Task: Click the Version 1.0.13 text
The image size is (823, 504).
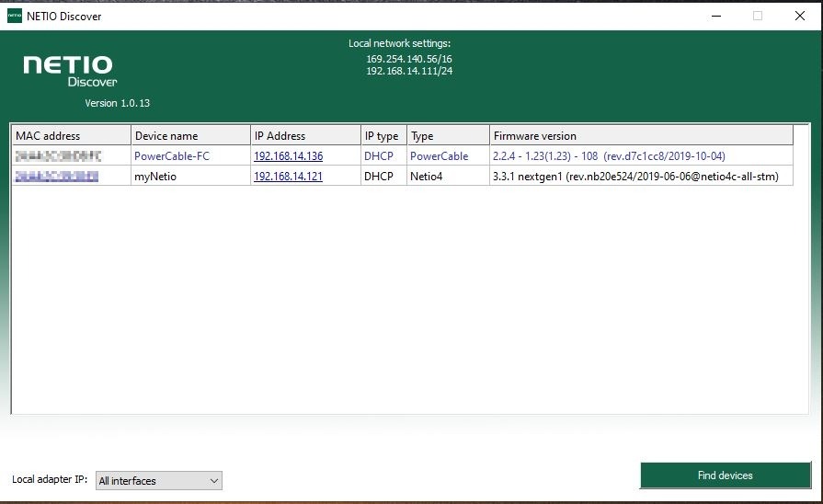Action: (x=117, y=103)
